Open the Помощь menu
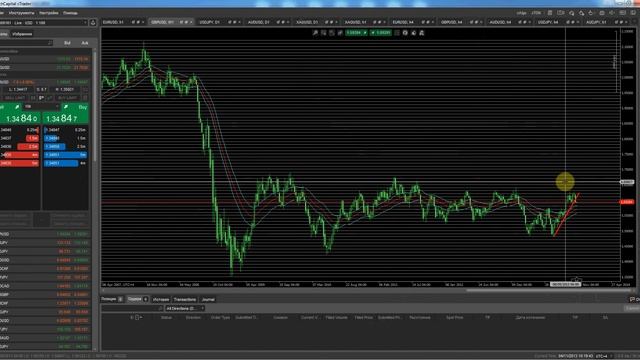Screen dimensions: 640x360 (x=70, y=13)
